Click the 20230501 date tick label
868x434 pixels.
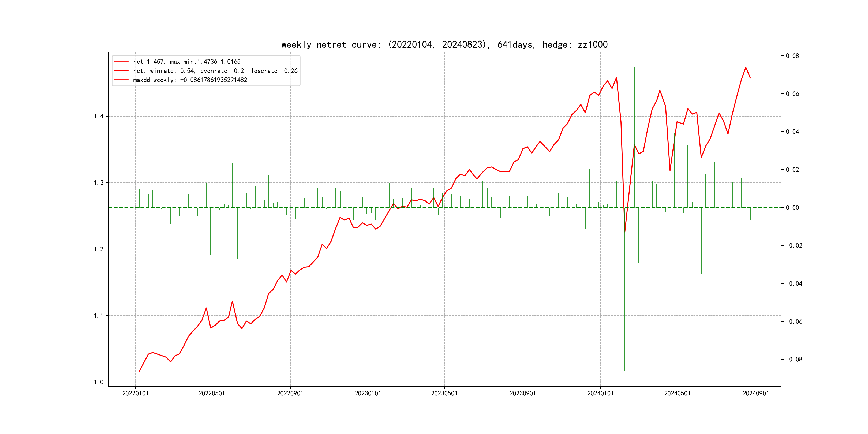444,393
